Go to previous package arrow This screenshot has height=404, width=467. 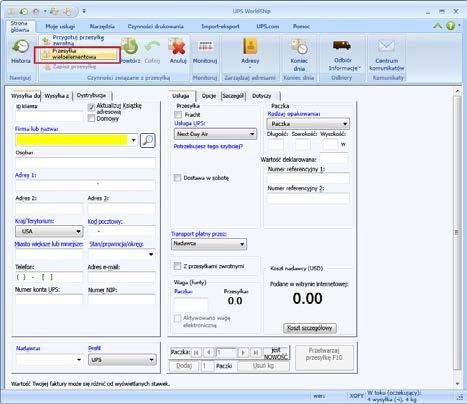pyautogui.click(x=209, y=352)
